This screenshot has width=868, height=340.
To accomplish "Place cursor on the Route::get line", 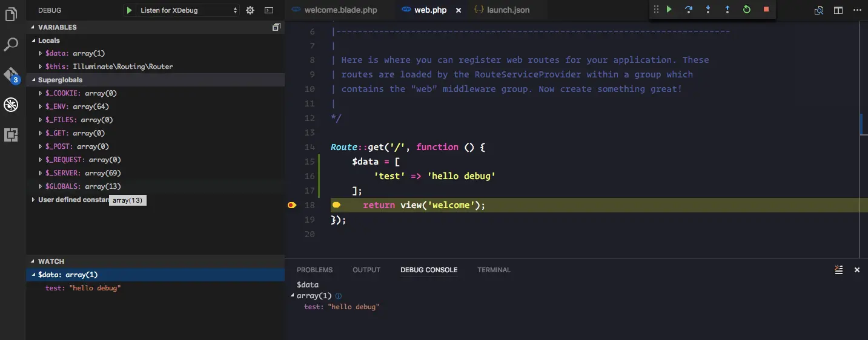I will pos(408,147).
